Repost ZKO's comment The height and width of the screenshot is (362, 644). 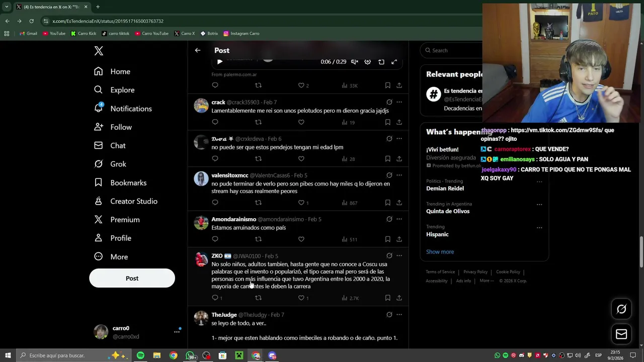point(258,298)
